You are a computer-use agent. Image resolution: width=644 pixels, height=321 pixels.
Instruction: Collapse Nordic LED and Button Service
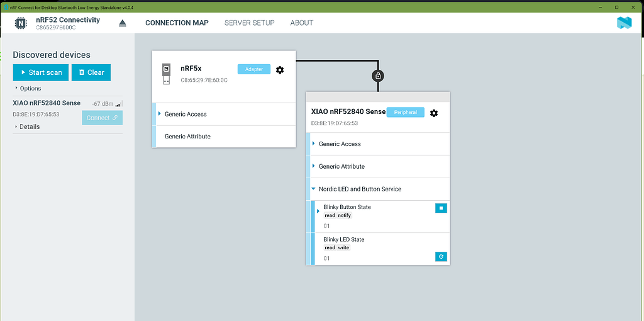tap(313, 189)
